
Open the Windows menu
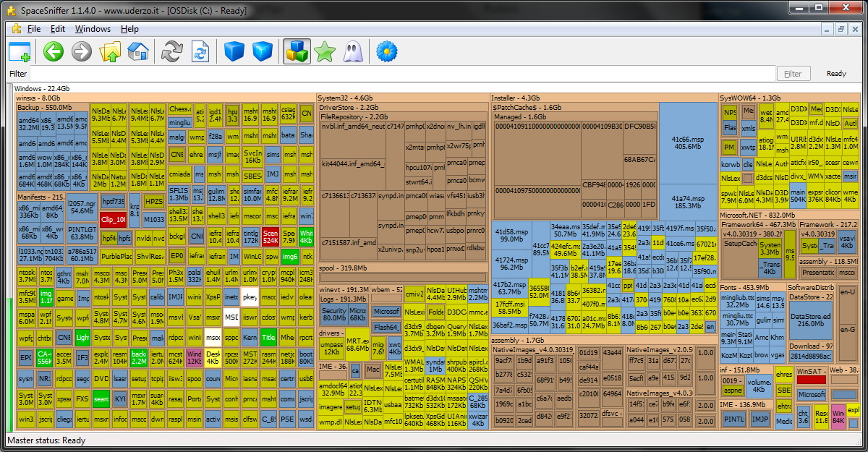click(93, 29)
